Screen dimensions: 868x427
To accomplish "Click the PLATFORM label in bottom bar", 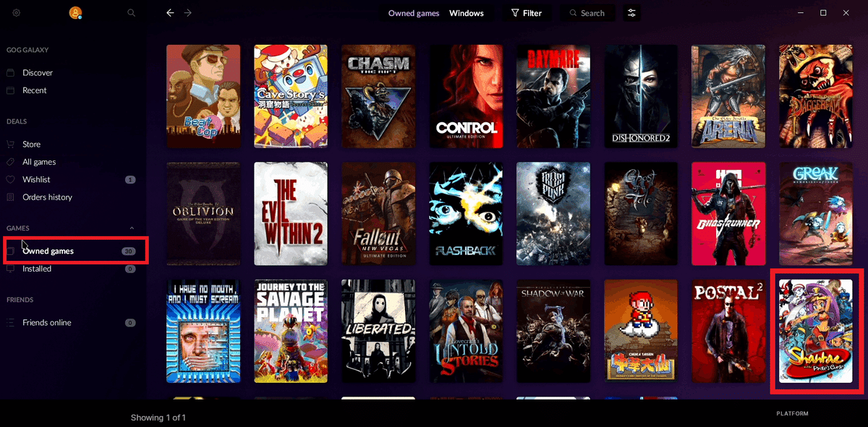I will [792, 414].
